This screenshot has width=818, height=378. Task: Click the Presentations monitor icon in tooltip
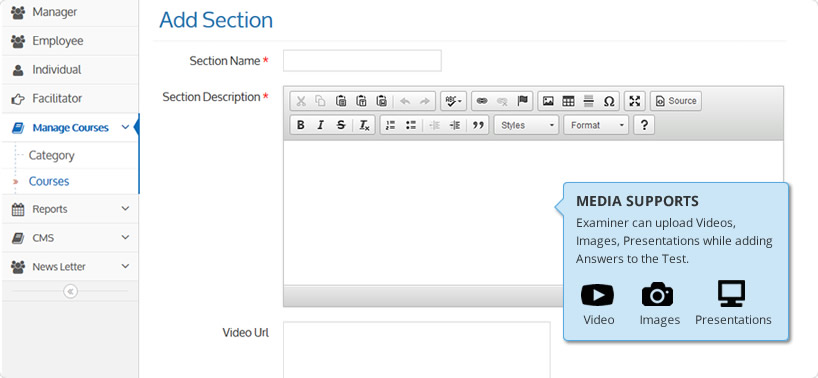(731, 294)
